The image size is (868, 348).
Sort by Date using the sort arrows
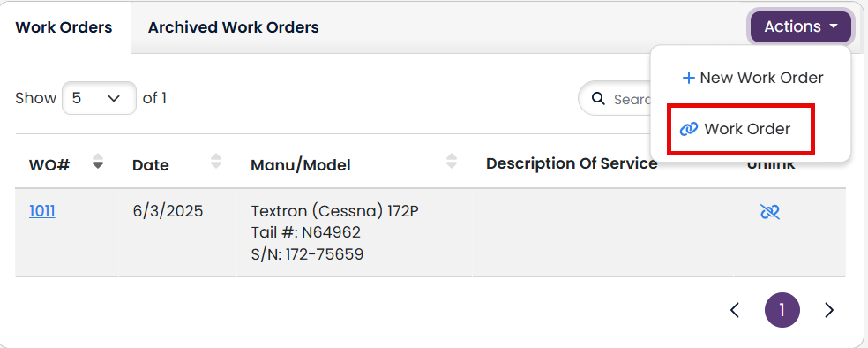coord(216,161)
